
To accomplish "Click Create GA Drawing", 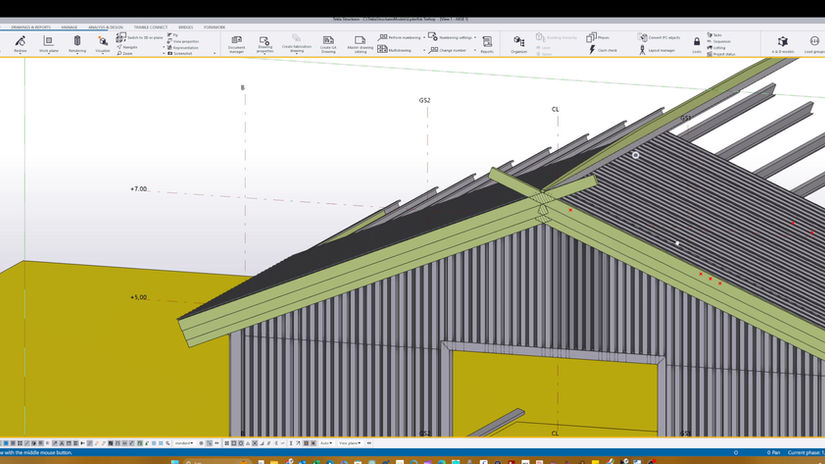I will (328, 44).
